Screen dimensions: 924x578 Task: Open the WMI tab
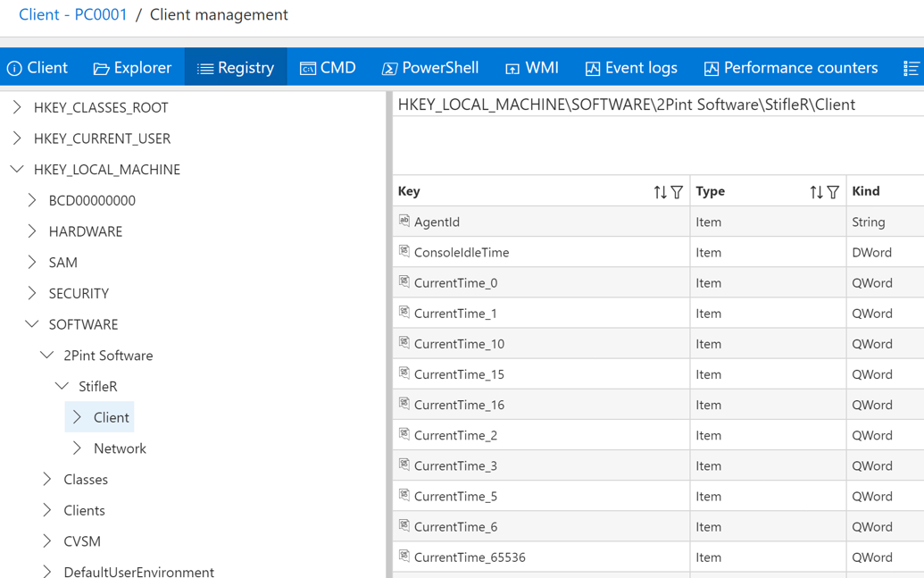(532, 68)
